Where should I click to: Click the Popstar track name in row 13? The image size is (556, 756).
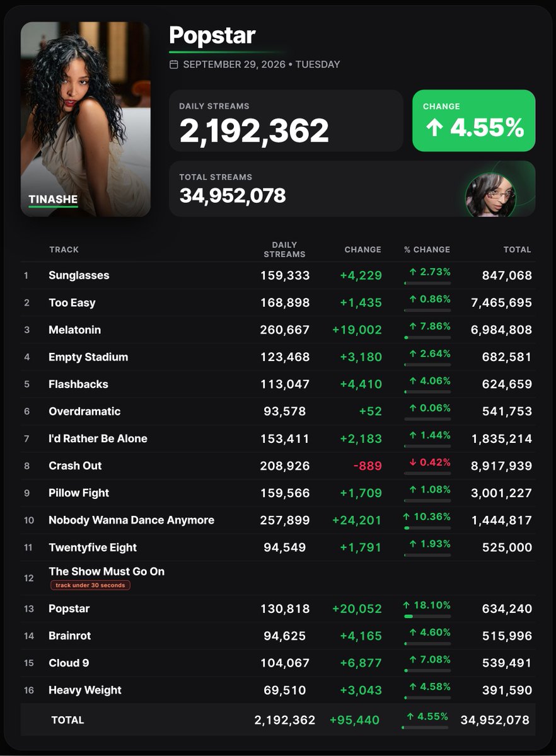pyautogui.click(x=69, y=609)
